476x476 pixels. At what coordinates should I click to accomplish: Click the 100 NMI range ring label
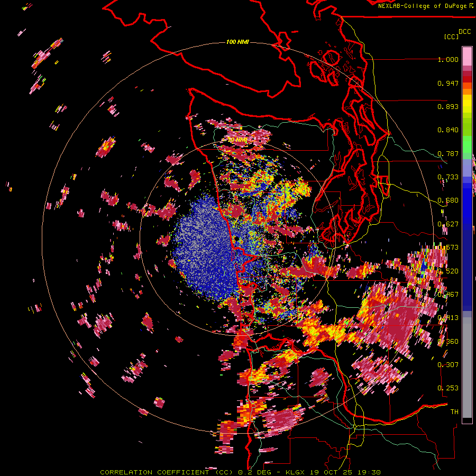click(237, 42)
